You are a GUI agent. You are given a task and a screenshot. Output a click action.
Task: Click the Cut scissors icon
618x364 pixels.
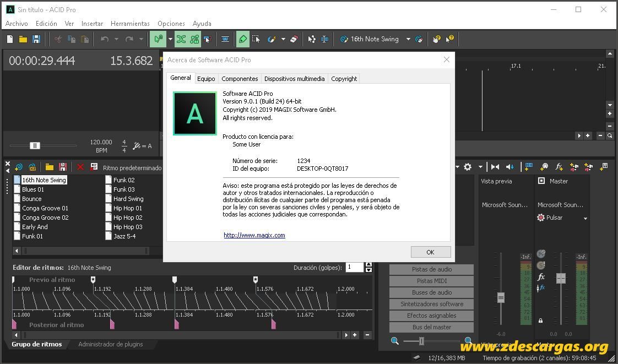coord(58,39)
